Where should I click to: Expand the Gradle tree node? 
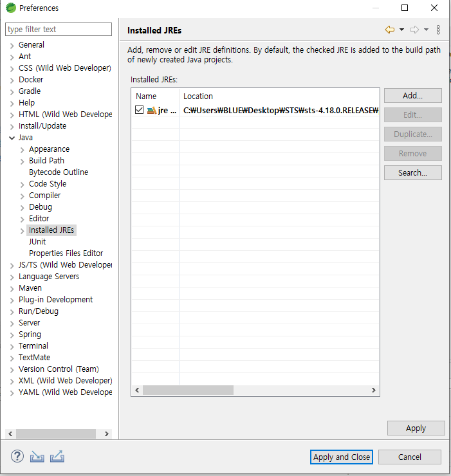click(12, 92)
